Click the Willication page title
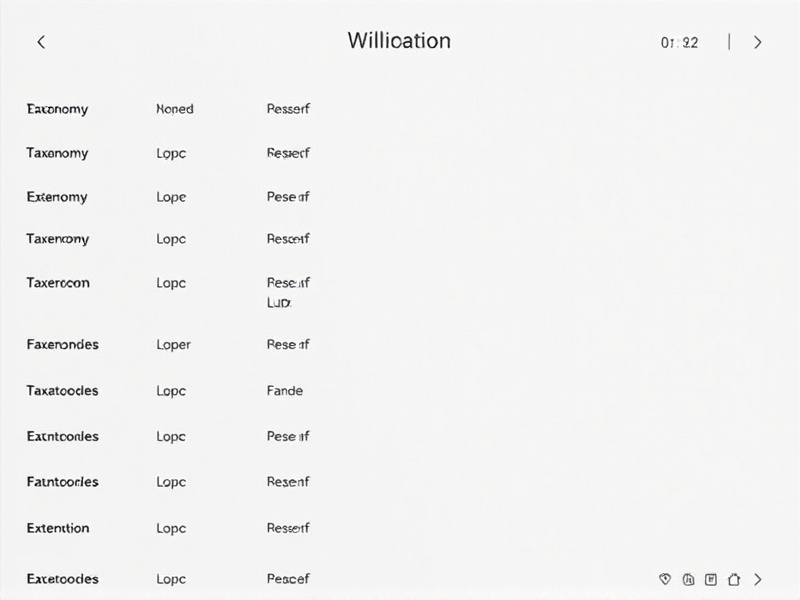 pyautogui.click(x=399, y=41)
